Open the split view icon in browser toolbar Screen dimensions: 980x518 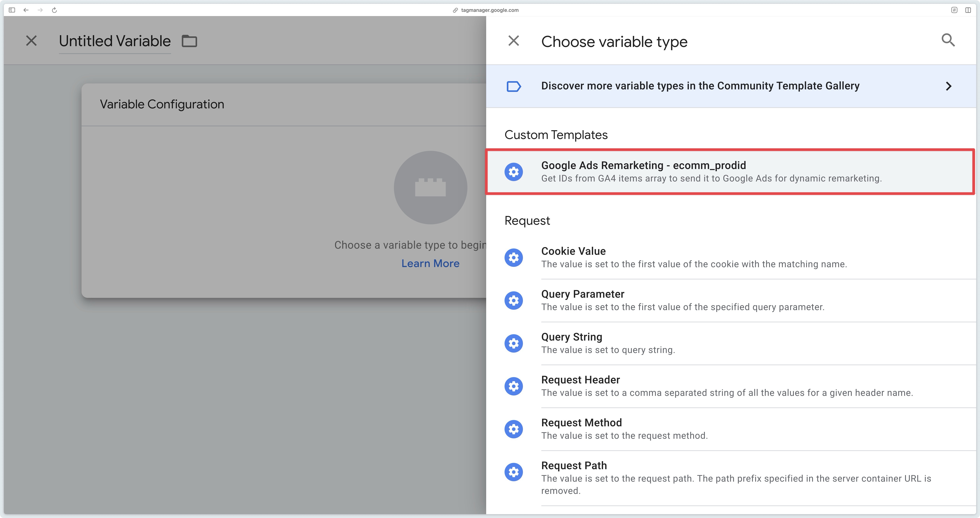point(968,10)
